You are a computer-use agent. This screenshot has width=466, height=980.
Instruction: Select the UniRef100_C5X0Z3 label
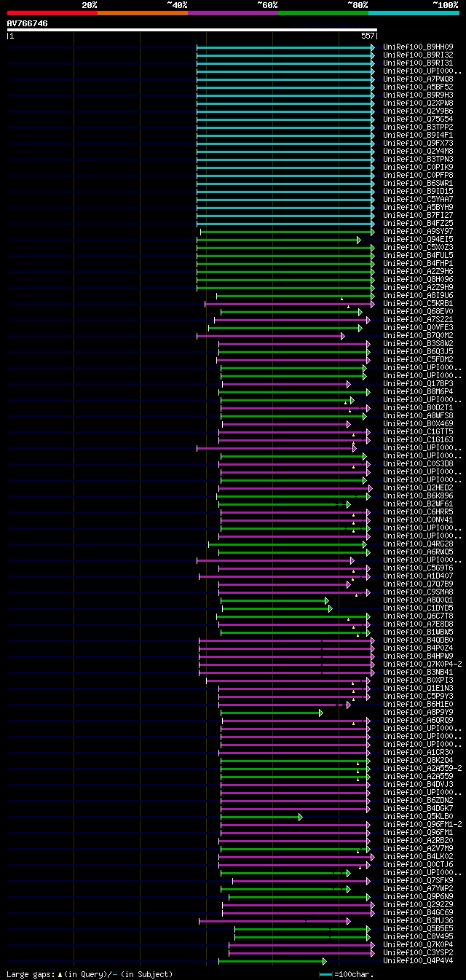click(x=419, y=248)
